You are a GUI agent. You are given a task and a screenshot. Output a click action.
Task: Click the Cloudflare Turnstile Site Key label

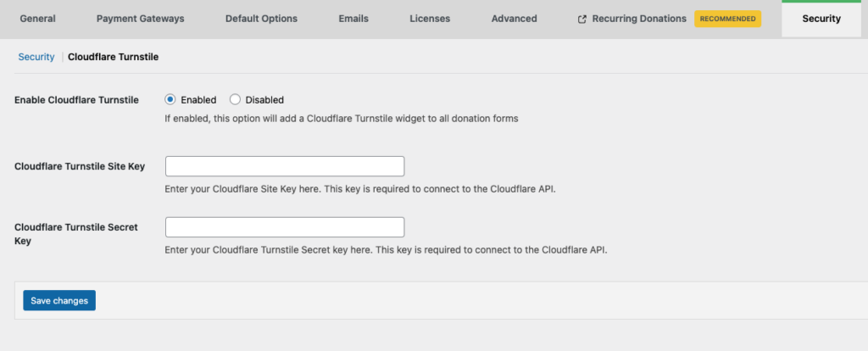(x=80, y=166)
